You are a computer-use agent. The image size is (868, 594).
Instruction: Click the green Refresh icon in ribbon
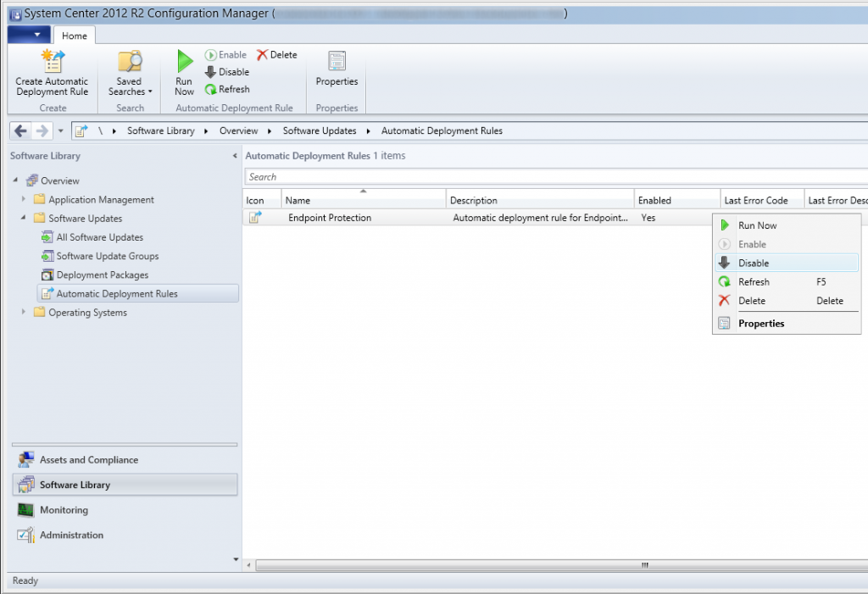(210, 89)
